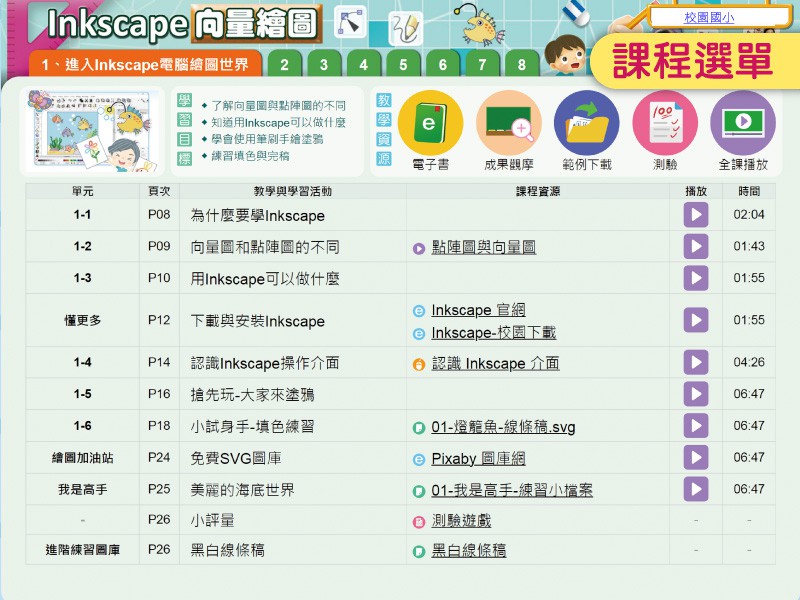Click the 範例下載 folder icon
The width and height of the screenshot is (800, 600).
click(586, 124)
